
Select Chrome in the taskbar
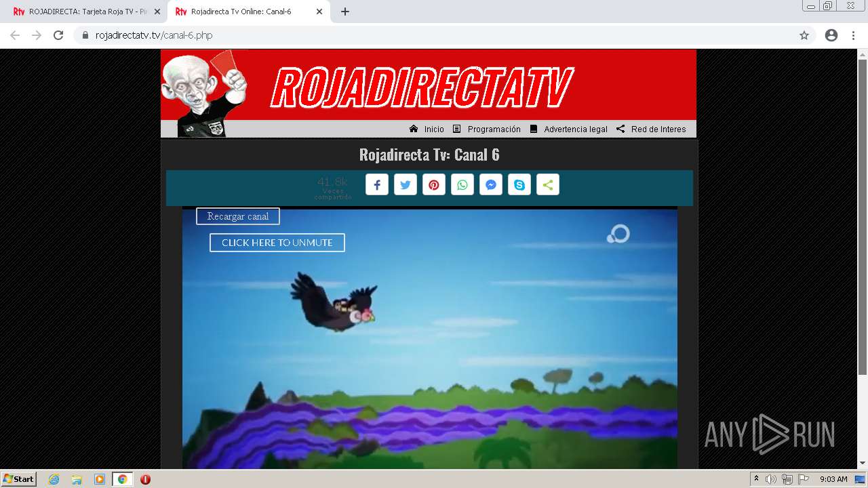[122, 479]
